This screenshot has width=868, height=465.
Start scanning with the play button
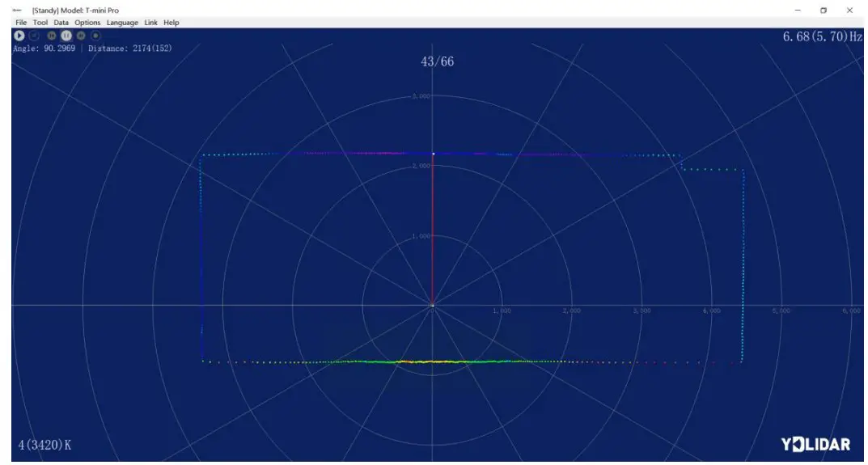coord(19,36)
